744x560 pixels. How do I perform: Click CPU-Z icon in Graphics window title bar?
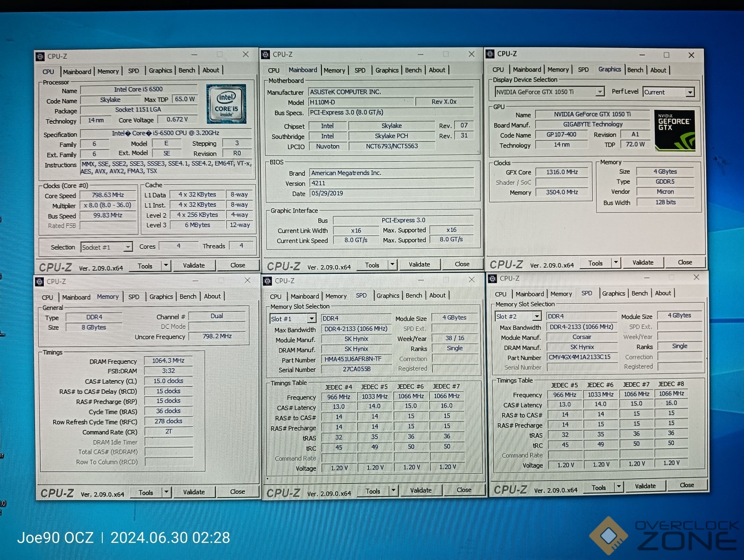(490, 54)
